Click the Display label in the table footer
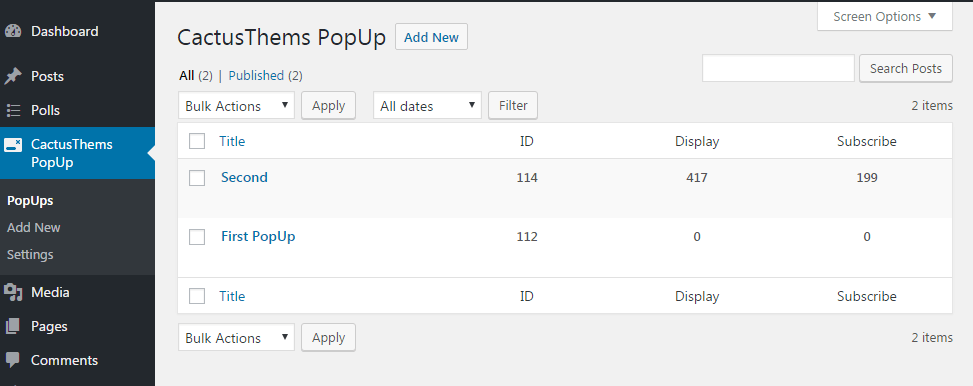 (697, 297)
